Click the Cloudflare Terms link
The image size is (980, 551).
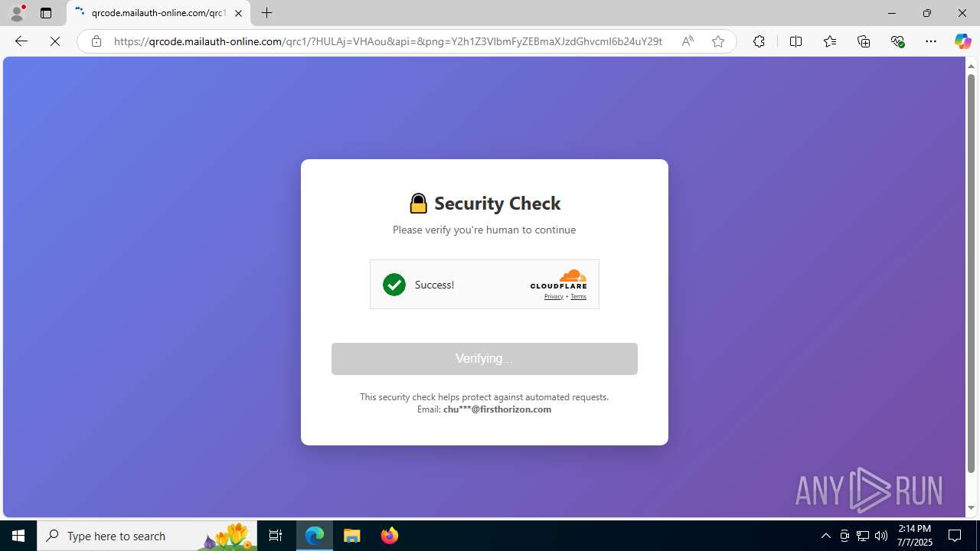[x=578, y=297]
